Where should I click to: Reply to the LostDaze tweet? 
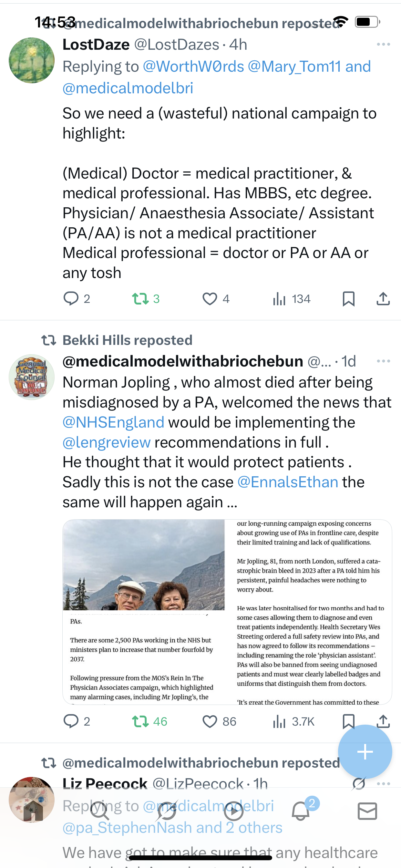pos(71,299)
